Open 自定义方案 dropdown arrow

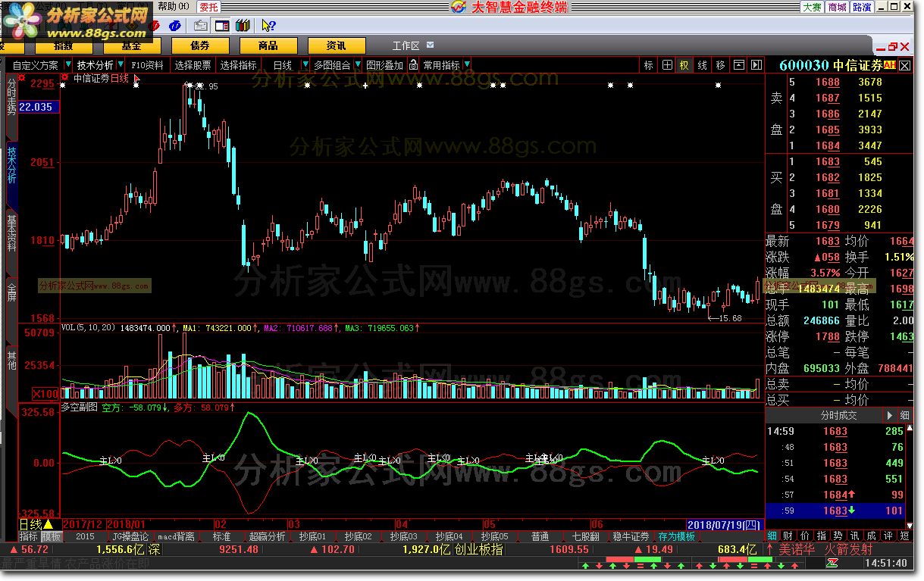(69, 65)
